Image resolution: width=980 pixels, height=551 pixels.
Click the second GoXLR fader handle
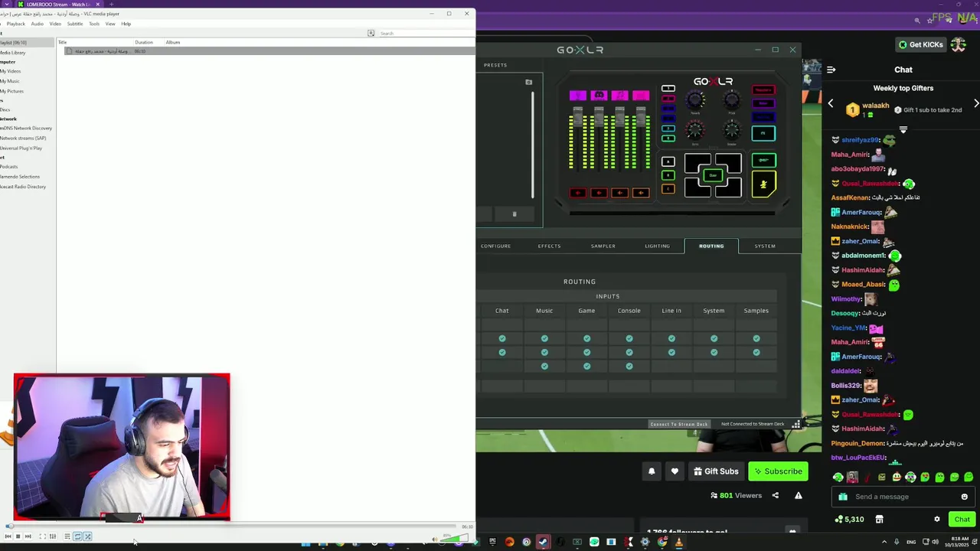[x=599, y=116]
